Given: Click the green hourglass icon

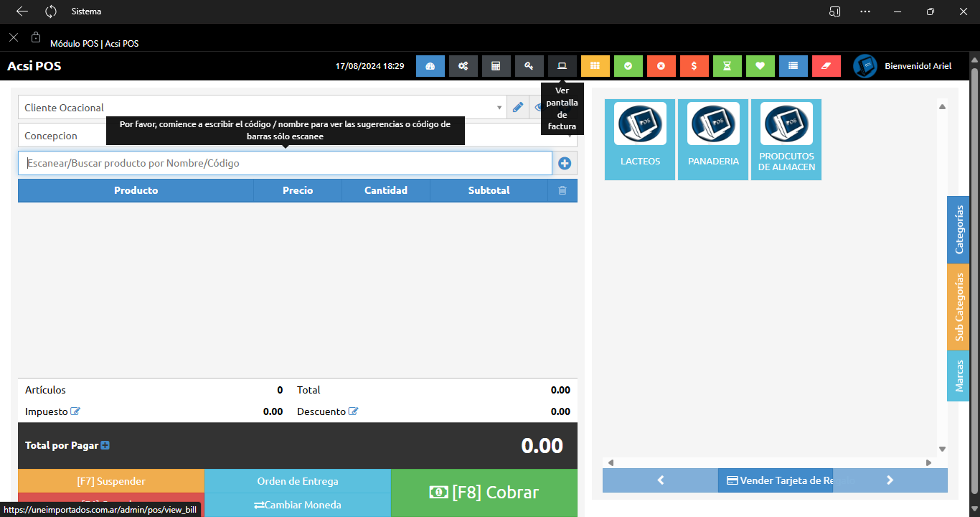Looking at the screenshot, I should point(727,66).
